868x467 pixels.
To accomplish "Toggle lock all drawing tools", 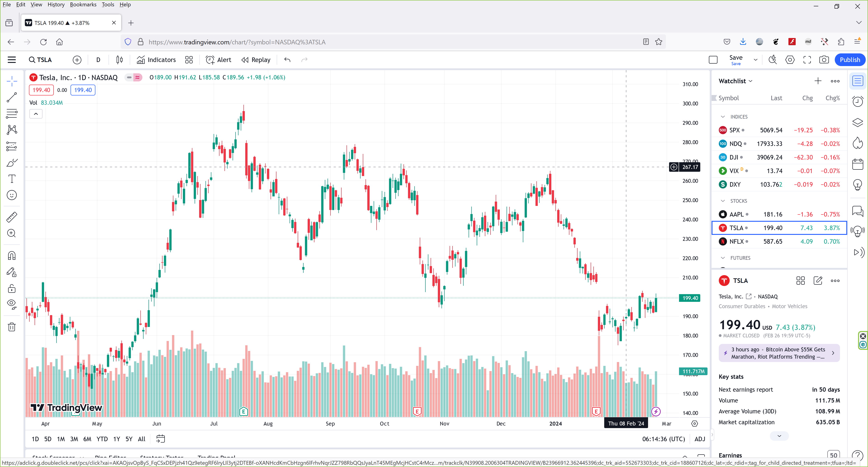I will coord(12,288).
